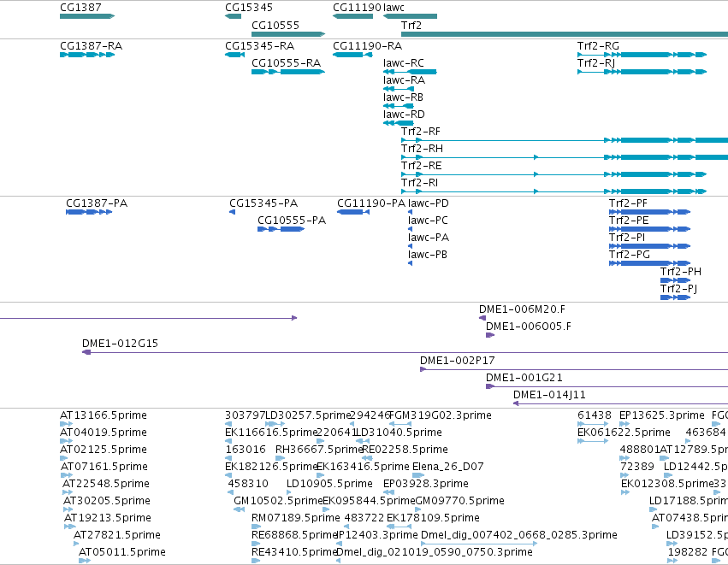Click the Elena_26_D07 EST label

(x=448, y=467)
